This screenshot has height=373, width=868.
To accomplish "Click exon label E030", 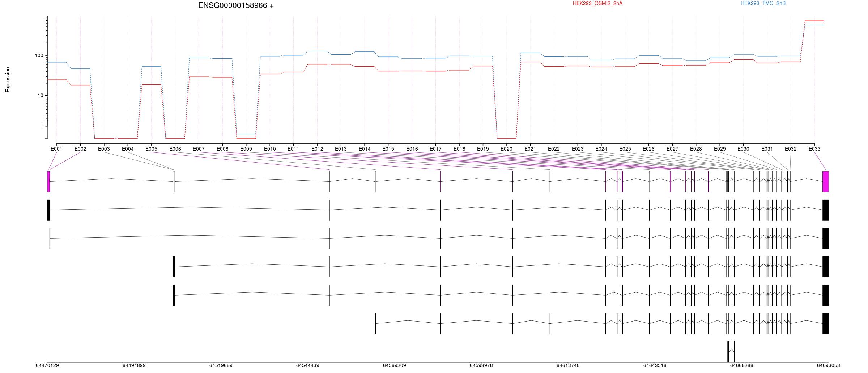I will click(x=743, y=149).
